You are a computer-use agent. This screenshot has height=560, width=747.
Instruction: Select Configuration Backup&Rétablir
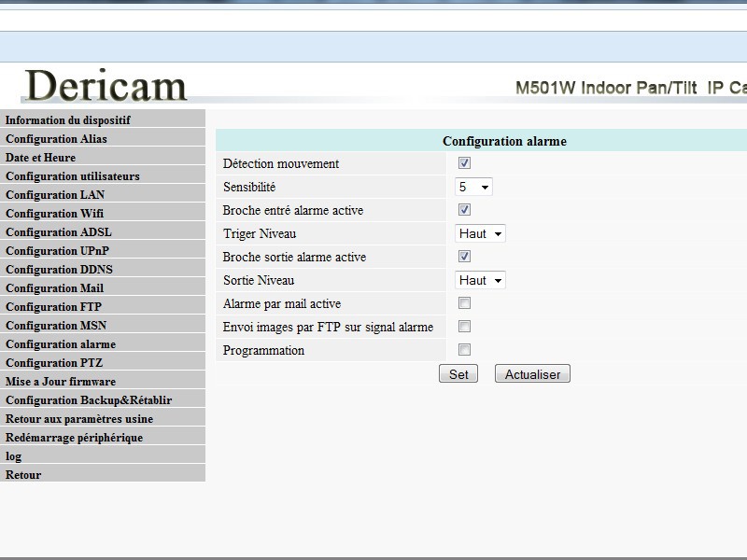pyautogui.click(x=103, y=399)
